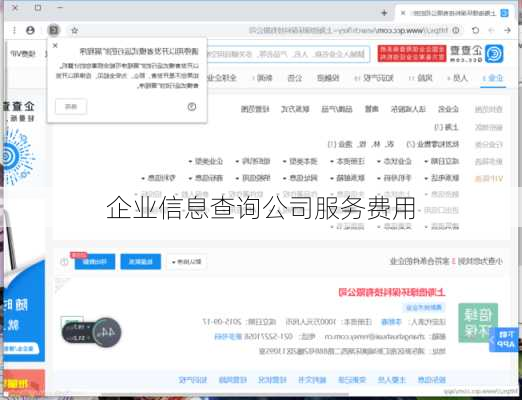522x400 pixels.
Task: Click the address bar URL field
Action: tap(348, 30)
